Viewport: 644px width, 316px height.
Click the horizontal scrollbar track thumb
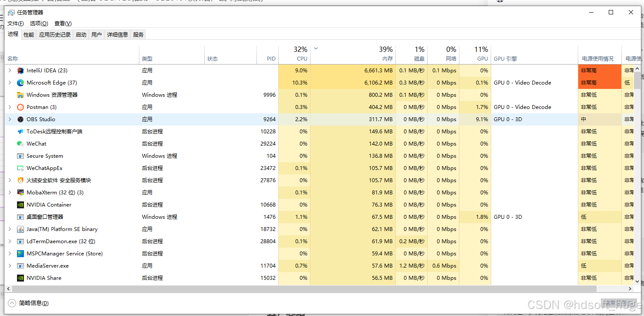304,289
